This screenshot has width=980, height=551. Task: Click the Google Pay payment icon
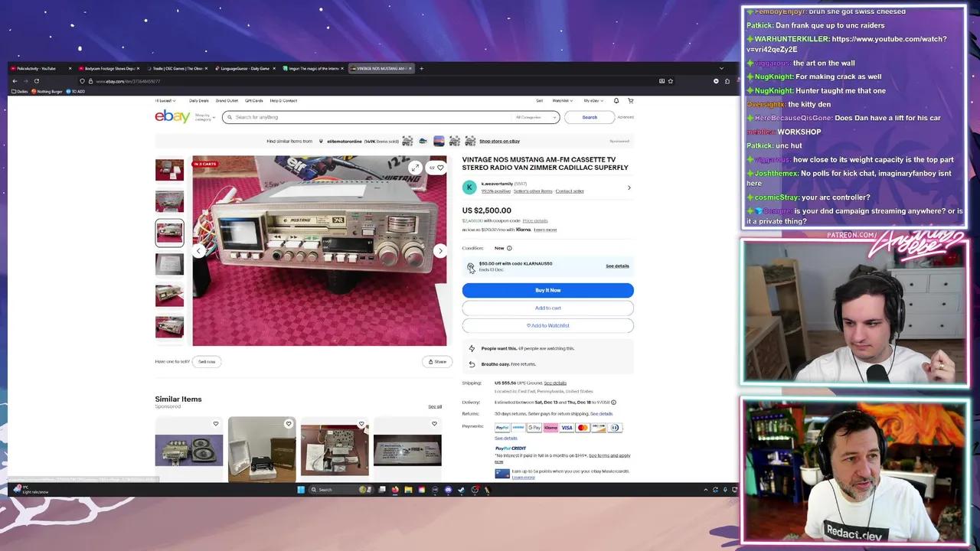[x=534, y=428]
